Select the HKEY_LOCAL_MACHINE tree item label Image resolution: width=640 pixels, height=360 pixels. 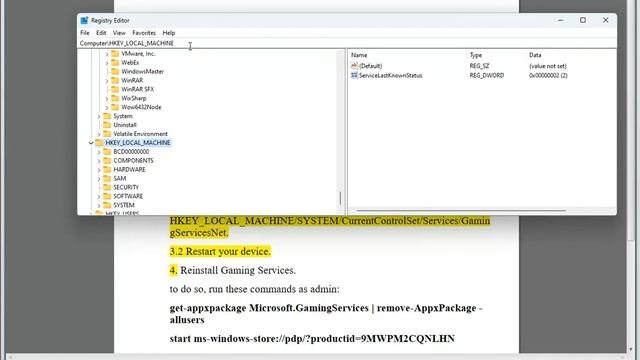click(x=138, y=143)
